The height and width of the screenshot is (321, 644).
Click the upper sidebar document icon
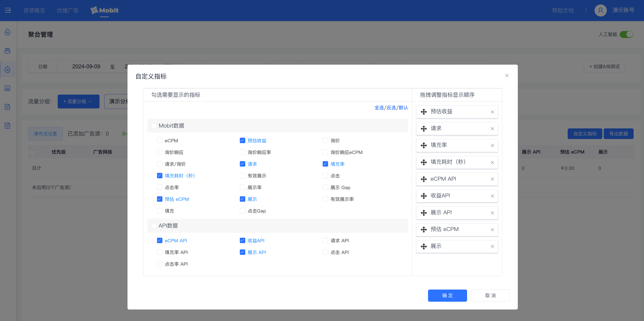click(8, 107)
